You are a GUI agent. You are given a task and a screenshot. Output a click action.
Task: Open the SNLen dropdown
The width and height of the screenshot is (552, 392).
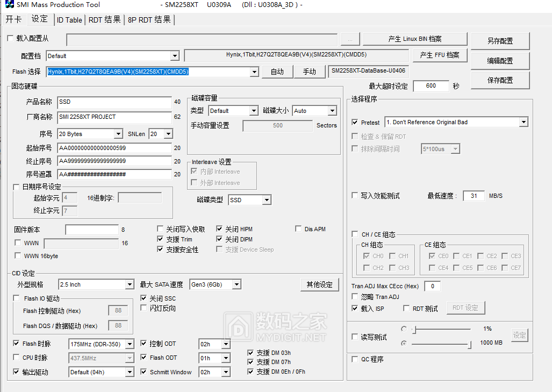[168, 134]
